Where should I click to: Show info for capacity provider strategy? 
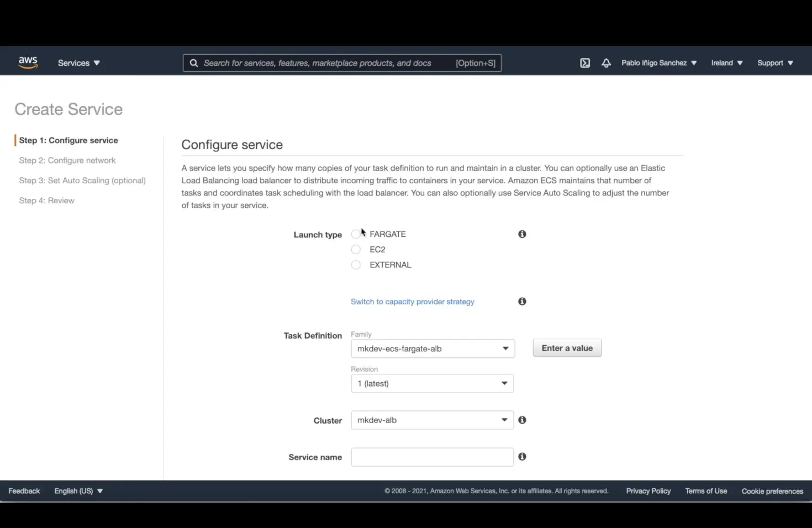(522, 302)
